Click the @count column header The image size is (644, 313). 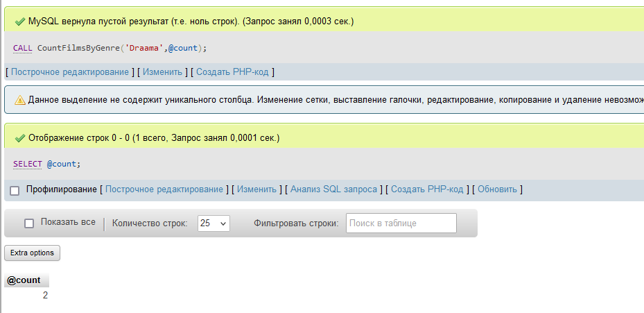click(24, 280)
